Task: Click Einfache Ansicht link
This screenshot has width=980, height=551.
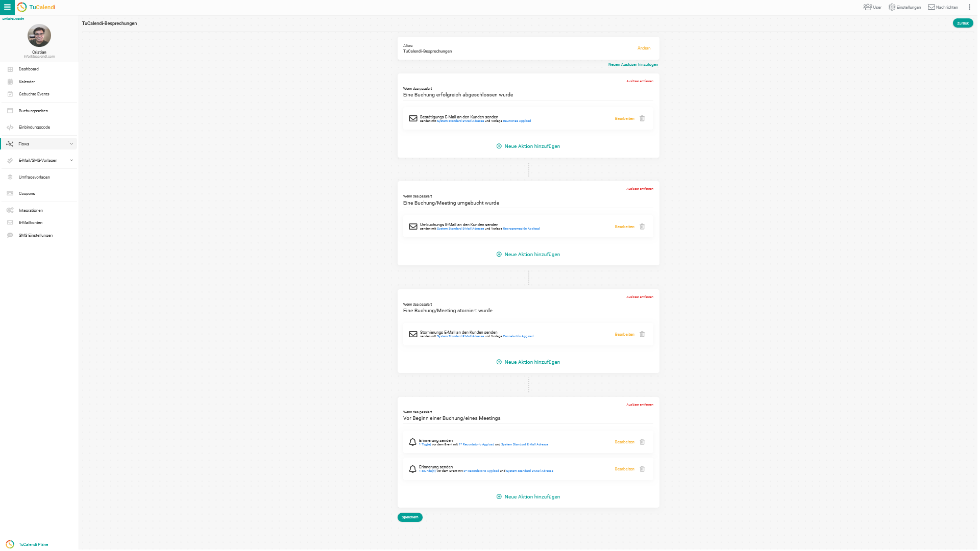Action: tap(13, 19)
